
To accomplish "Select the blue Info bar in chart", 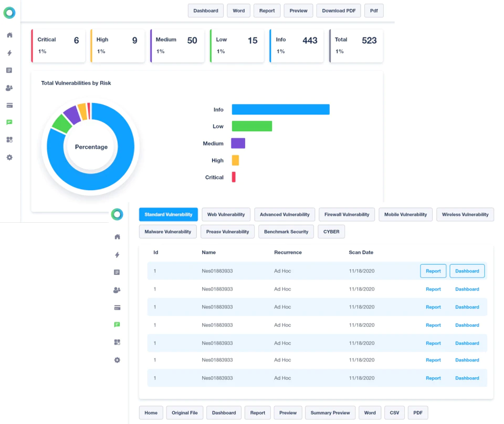I will click(x=280, y=109).
